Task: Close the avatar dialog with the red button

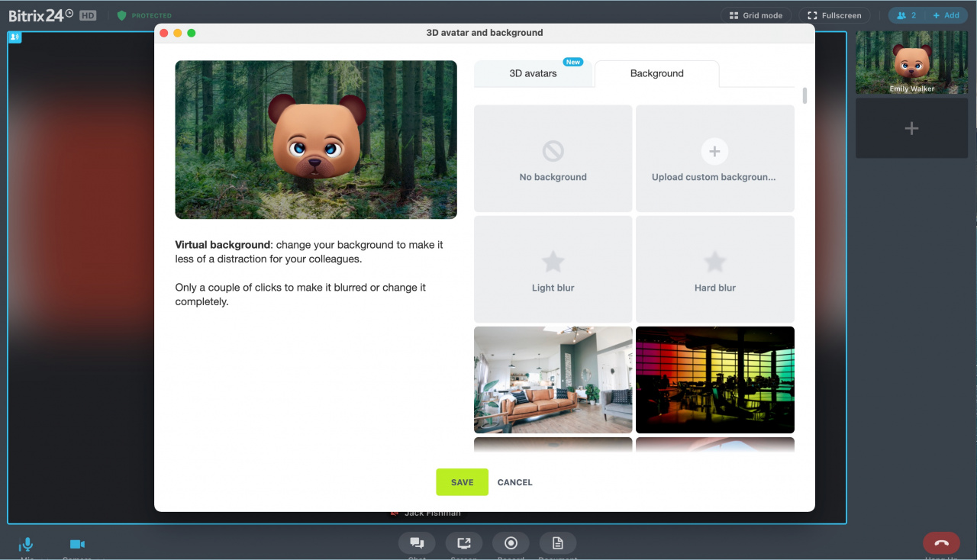Action: (164, 33)
